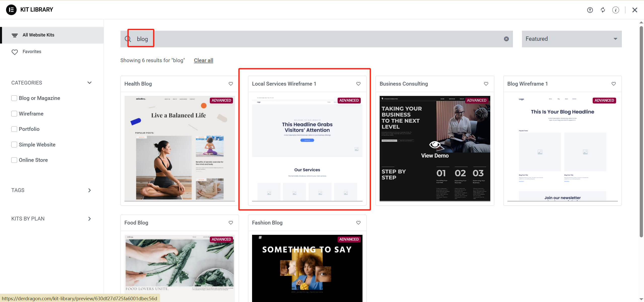Expand the Kits By Plan section
Viewport: 644px width, 302px height.
click(x=89, y=219)
